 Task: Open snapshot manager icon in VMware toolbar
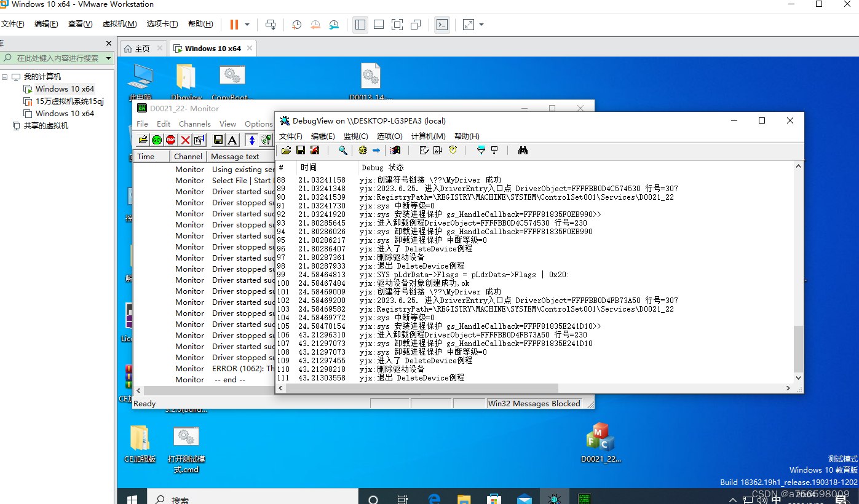coord(334,25)
